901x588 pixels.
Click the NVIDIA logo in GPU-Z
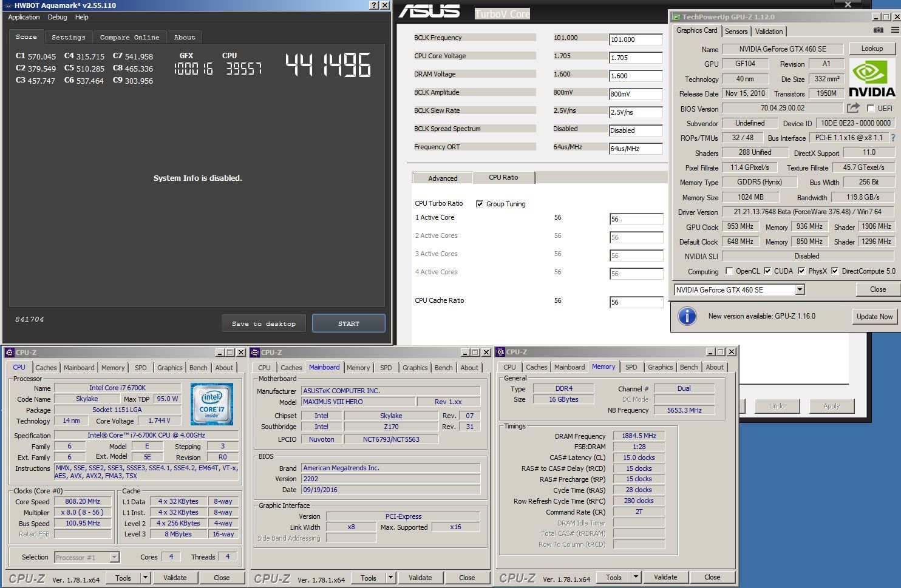coord(872,79)
